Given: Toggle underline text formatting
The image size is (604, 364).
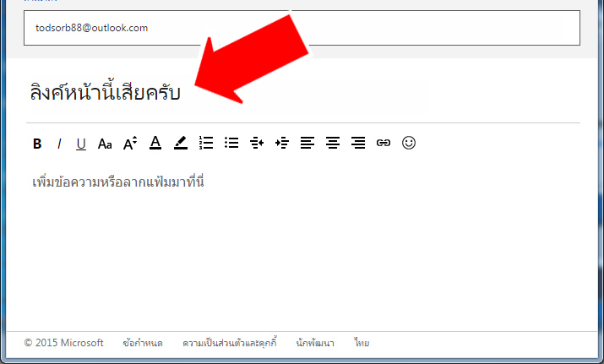Looking at the screenshot, I should 81,144.
